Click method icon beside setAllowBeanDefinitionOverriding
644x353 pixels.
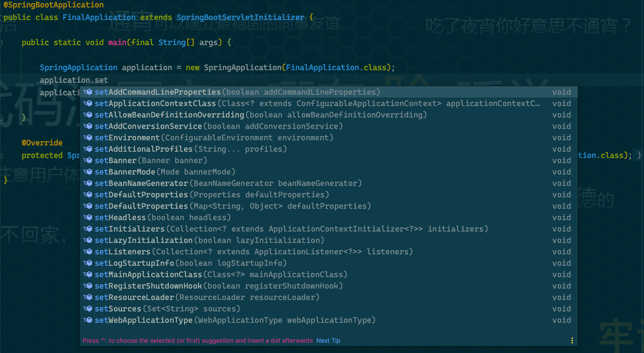tap(88, 115)
